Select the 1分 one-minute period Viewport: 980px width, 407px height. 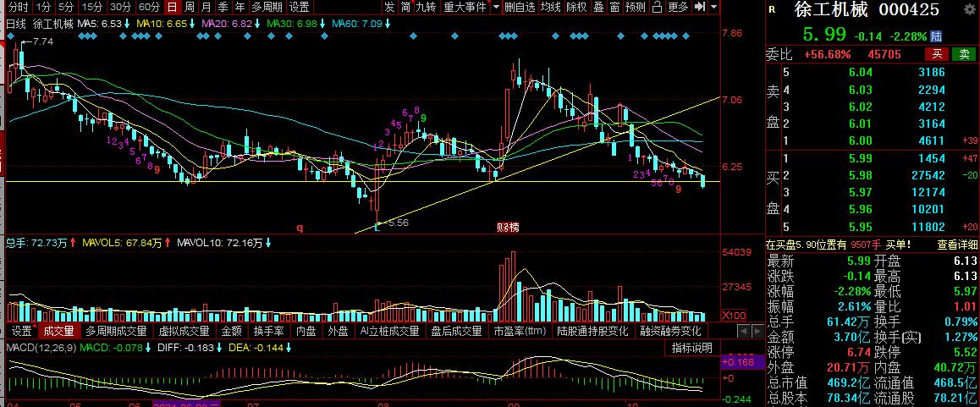coord(43,8)
